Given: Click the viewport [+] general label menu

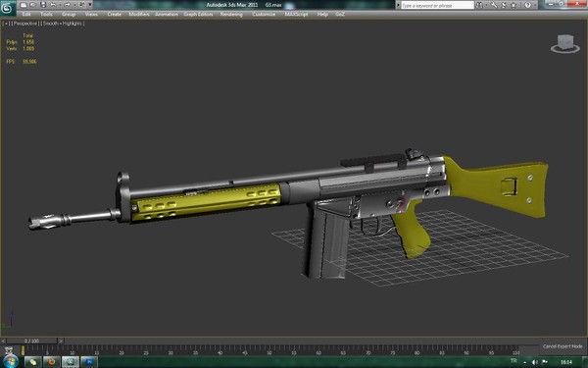Looking at the screenshot, I should click(7, 24).
